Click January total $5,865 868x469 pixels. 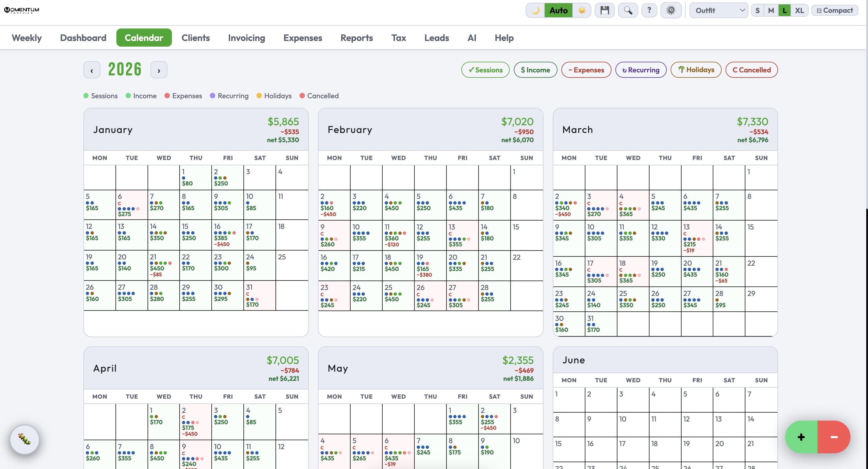click(x=283, y=122)
